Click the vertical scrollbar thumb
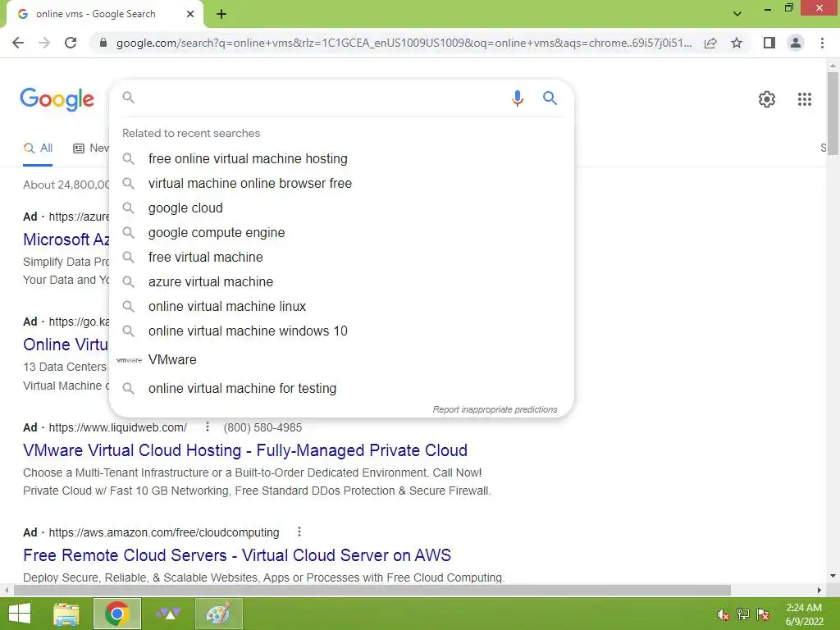The height and width of the screenshot is (630, 840). (833, 113)
